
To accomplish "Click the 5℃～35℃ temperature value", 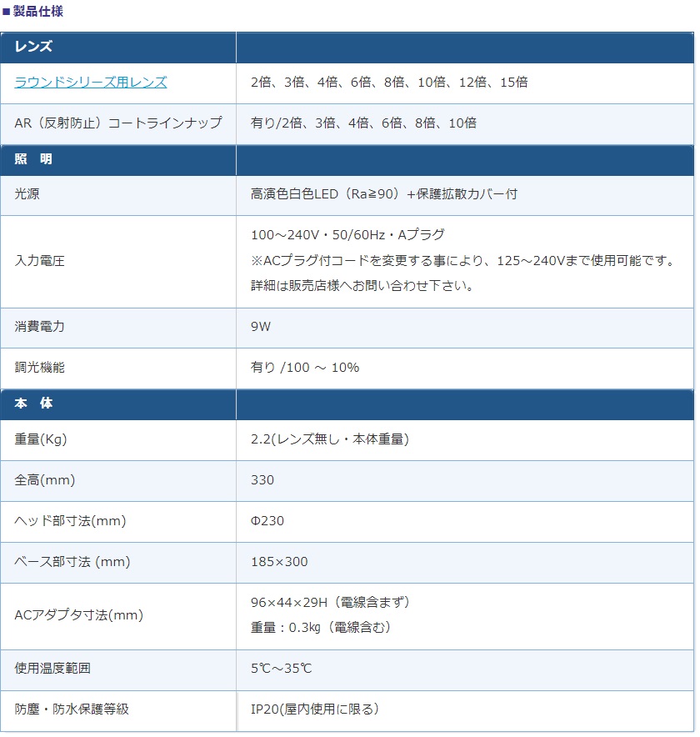I will click(282, 669).
